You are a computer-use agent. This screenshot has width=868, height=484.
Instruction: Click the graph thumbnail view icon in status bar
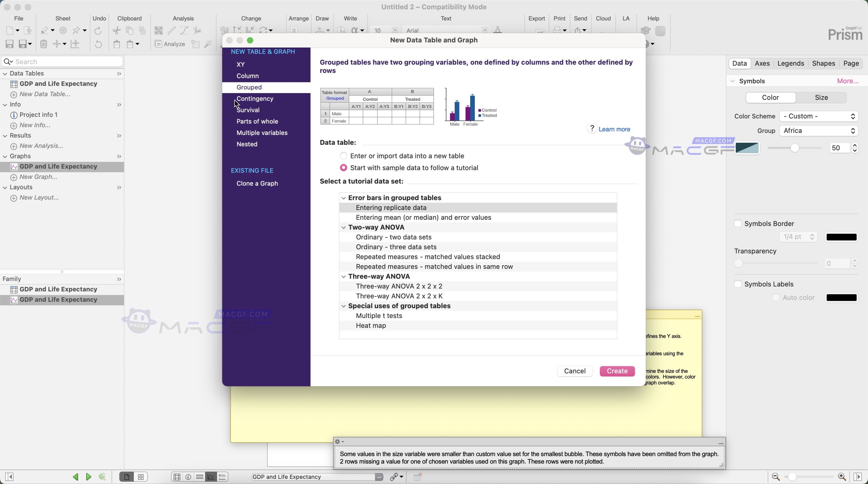(211, 476)
